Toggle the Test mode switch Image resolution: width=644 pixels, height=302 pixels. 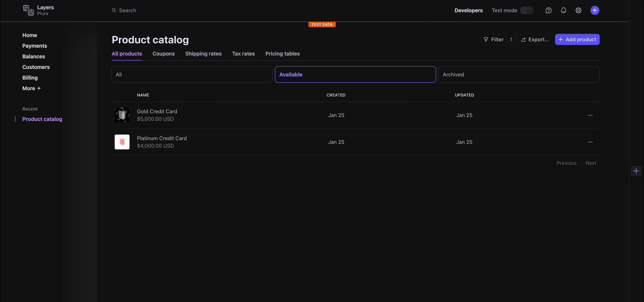tap(527, 10)
